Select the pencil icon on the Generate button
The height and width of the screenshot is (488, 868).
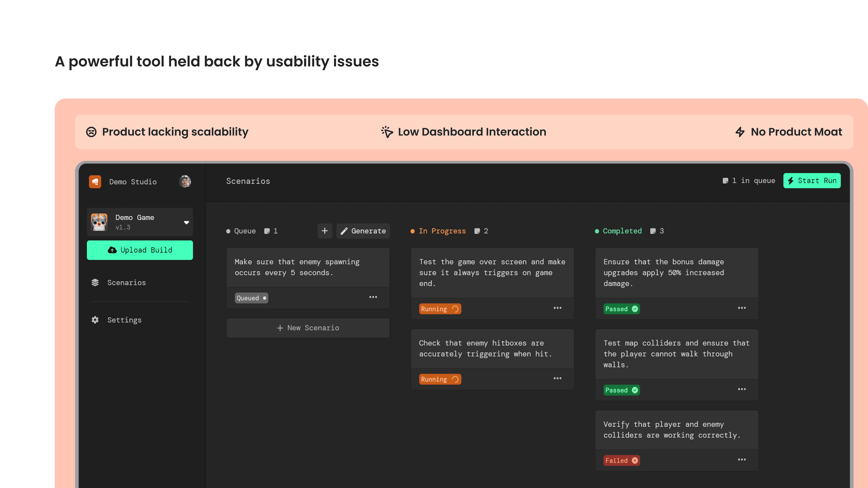[x=344, y=231]
